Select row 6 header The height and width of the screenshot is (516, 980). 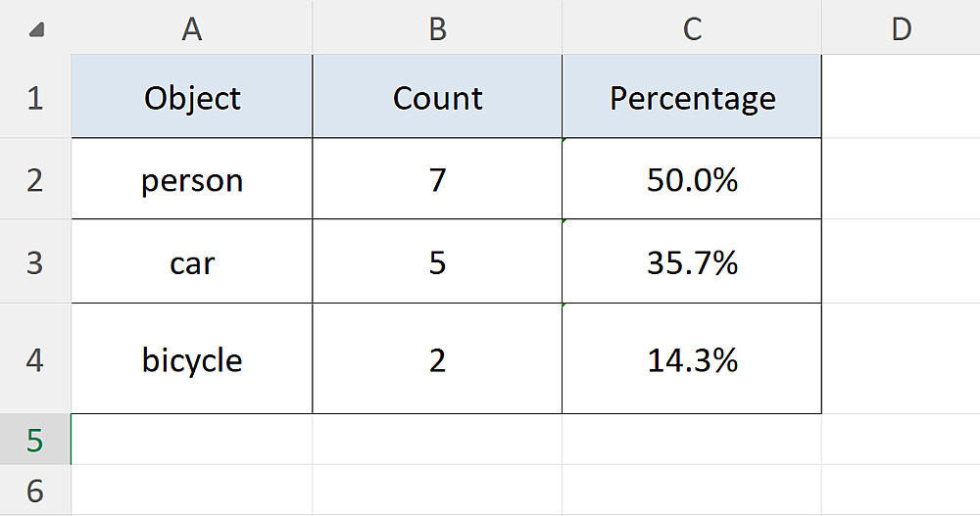click(35, 490)
